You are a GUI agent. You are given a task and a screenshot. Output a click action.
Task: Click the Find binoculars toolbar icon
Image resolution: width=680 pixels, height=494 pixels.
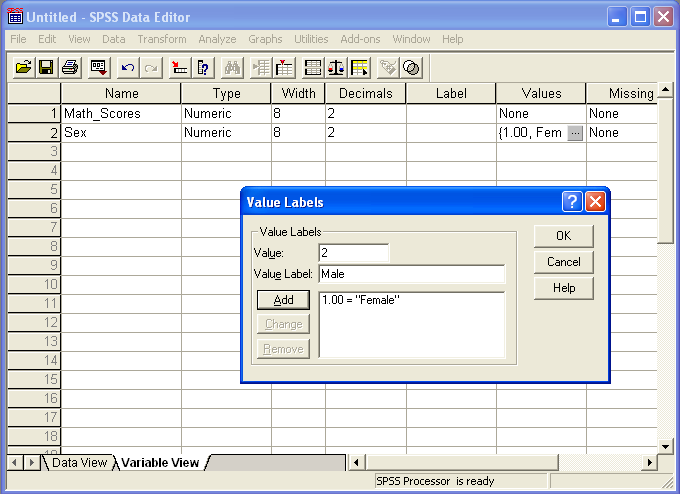pyautogui.click(x=232, y=68)
